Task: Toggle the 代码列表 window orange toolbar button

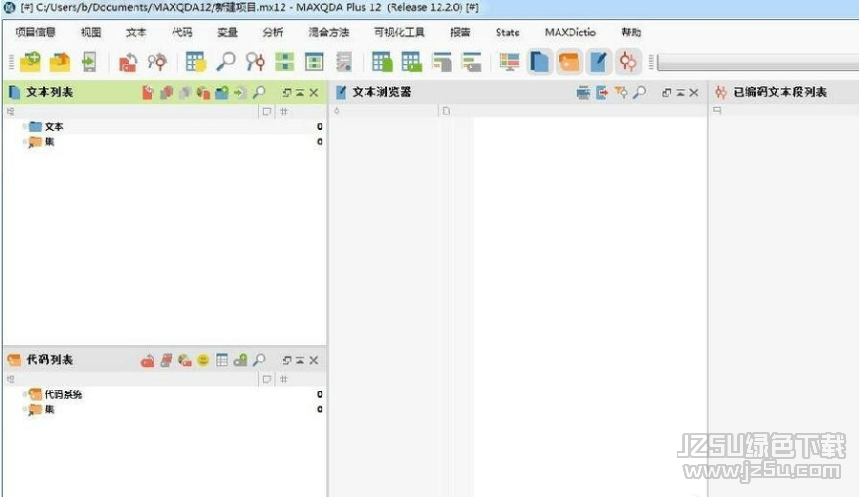Action: point(569,62)
